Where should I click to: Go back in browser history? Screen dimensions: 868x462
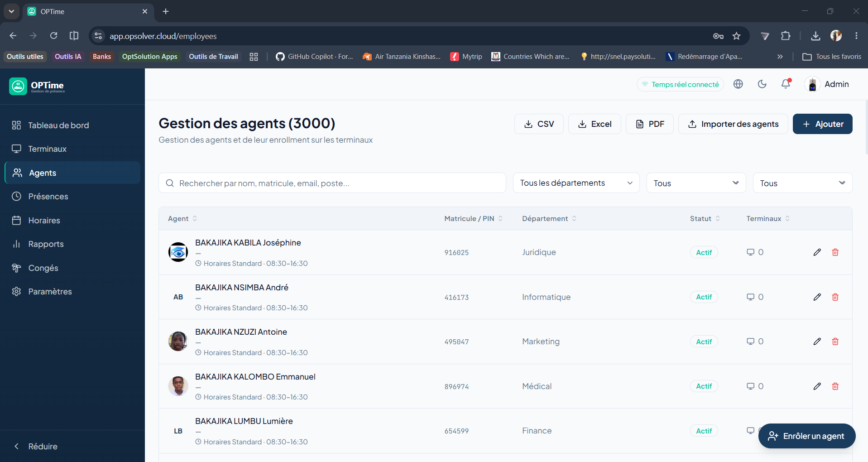(x=13, y=36)
